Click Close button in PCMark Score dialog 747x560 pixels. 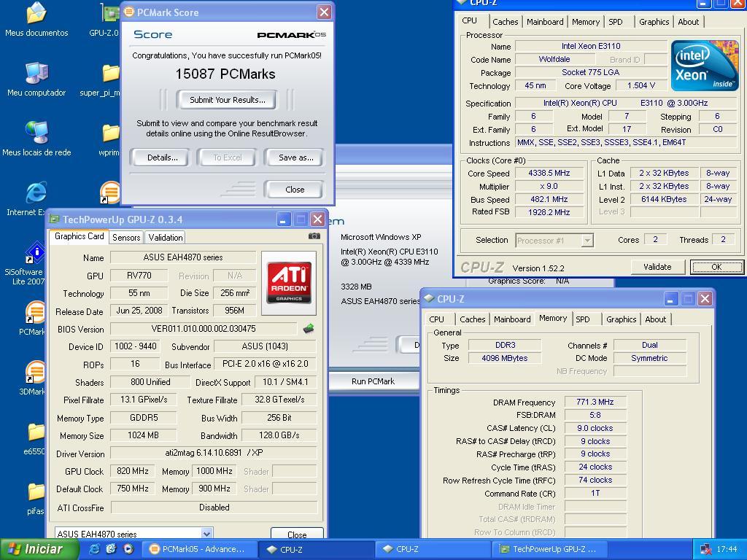(295, 190)
